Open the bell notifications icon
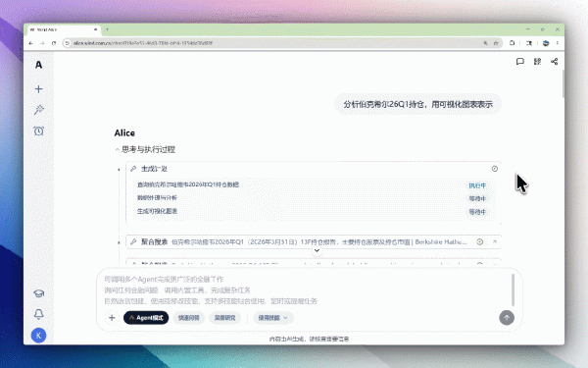Screen dimensions: 588x368 [38, 314]
